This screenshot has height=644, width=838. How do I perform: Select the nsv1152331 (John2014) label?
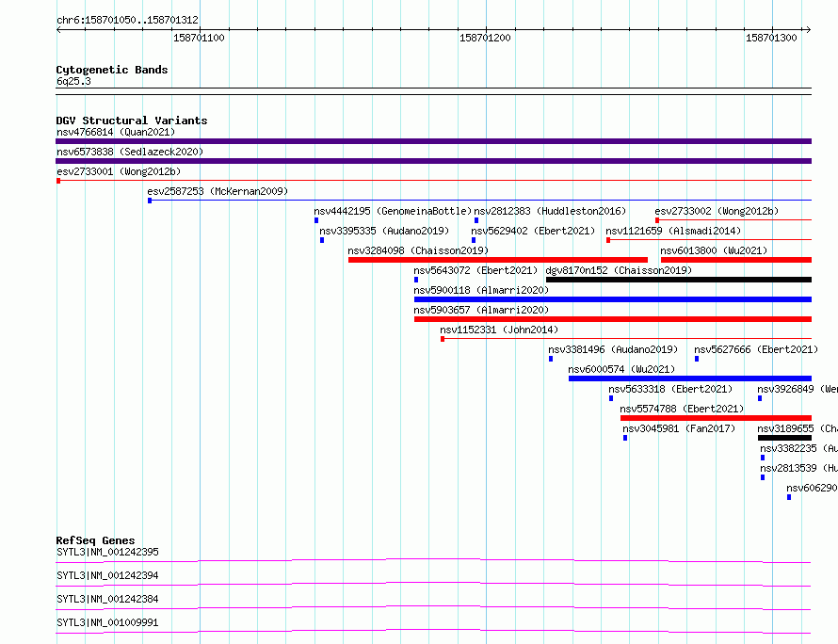coord(499,330)
